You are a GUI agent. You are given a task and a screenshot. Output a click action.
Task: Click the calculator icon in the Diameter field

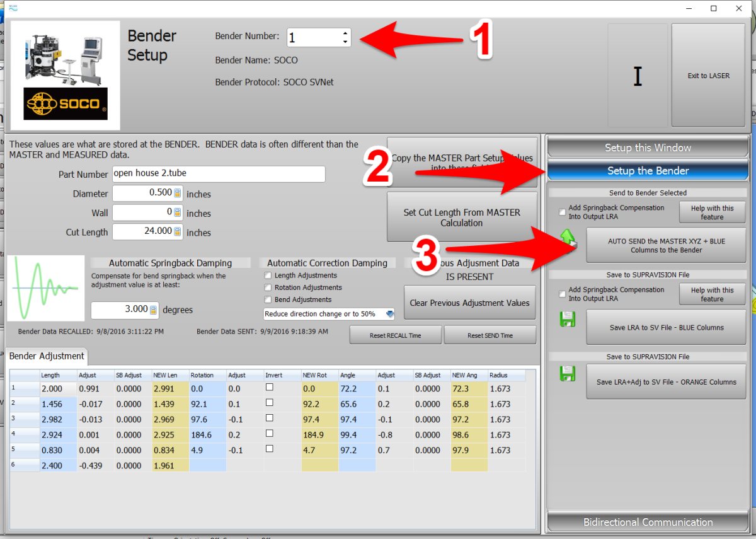(x=178, y=194)
